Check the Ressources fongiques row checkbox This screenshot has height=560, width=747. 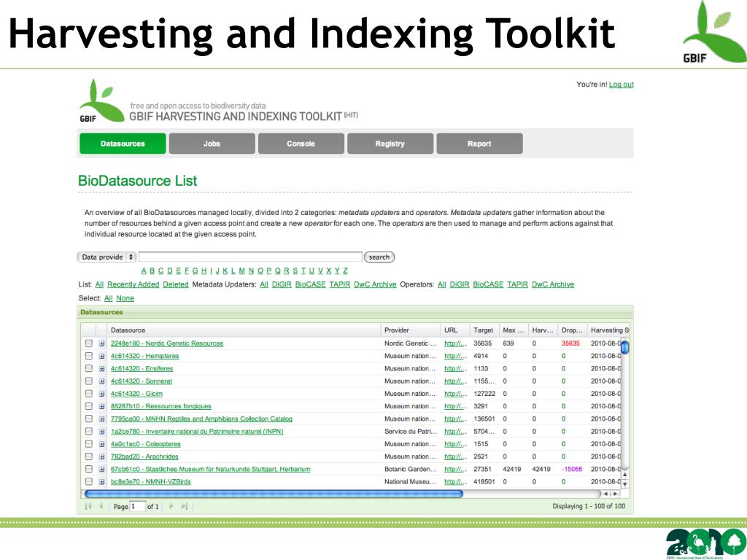pyautogui.click(x=88, y=406)
